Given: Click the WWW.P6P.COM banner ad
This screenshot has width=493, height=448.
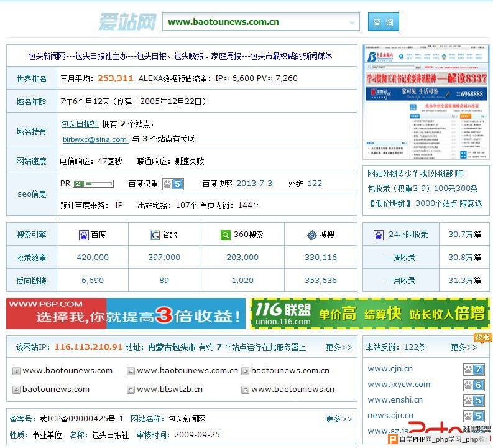Looking at the screenshot, I should (x=126, y=314).
